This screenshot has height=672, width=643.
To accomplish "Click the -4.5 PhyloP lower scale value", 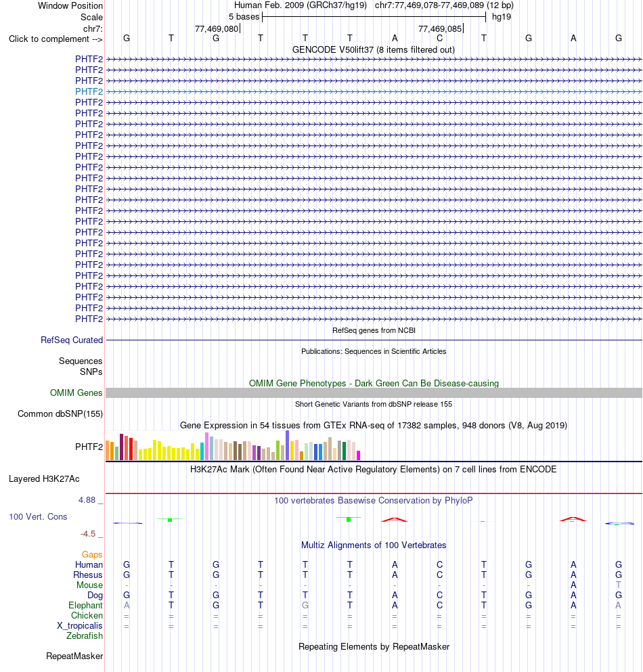I will pyautogui.click(x=88, y=533).
